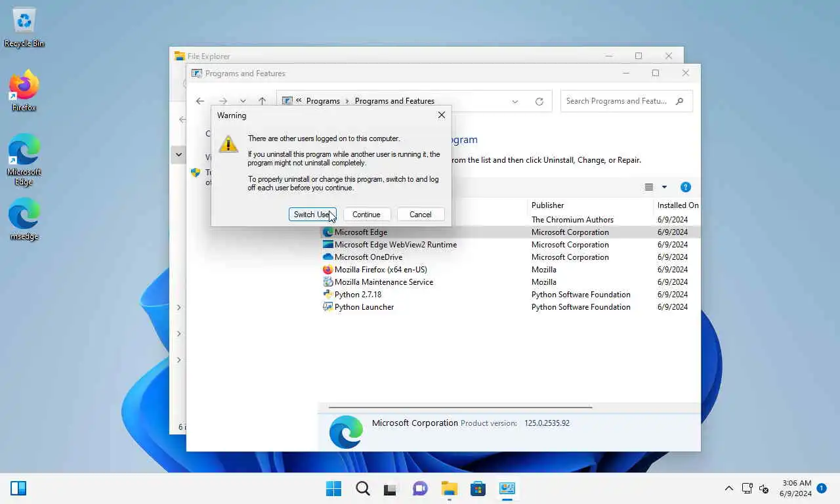The image size is (840, 504).
Task: Click Continue in the Warning dialog
Action: pos(366,215)
